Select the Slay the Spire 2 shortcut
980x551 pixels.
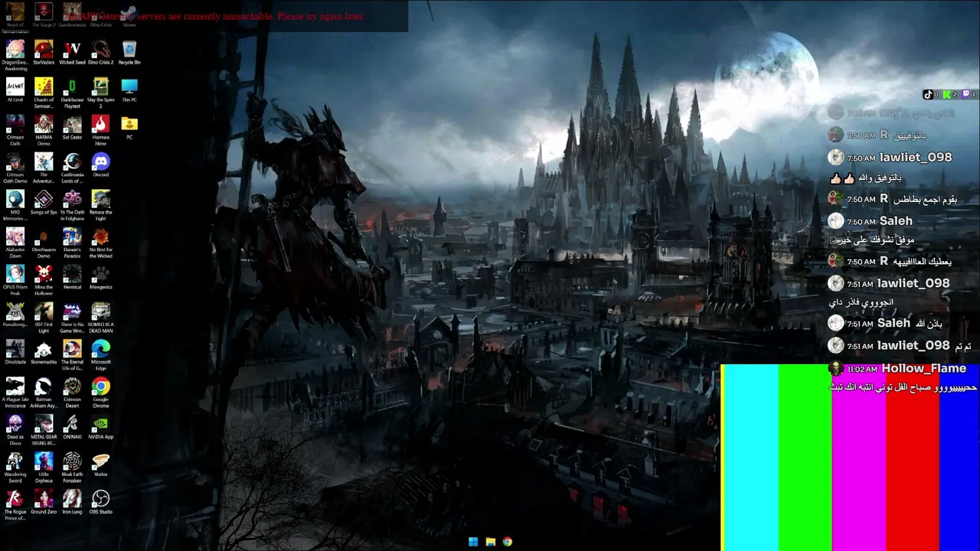point(101,92)
